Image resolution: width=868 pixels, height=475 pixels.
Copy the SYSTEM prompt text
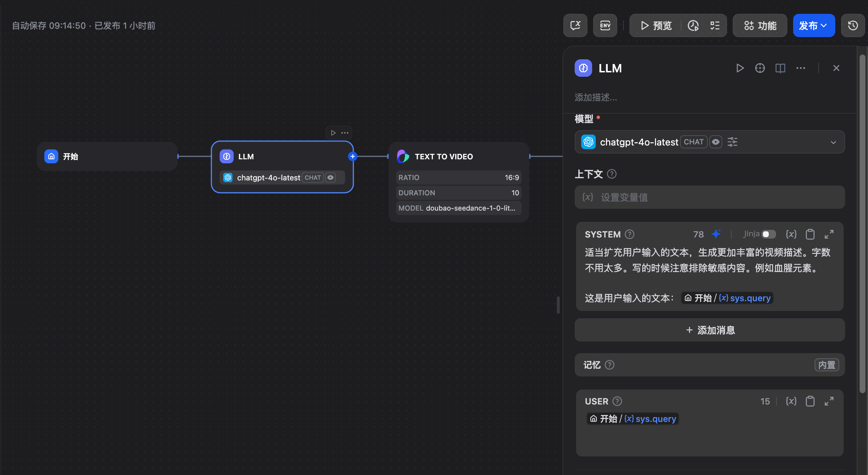pyautogui.click(x=810, y=234)
